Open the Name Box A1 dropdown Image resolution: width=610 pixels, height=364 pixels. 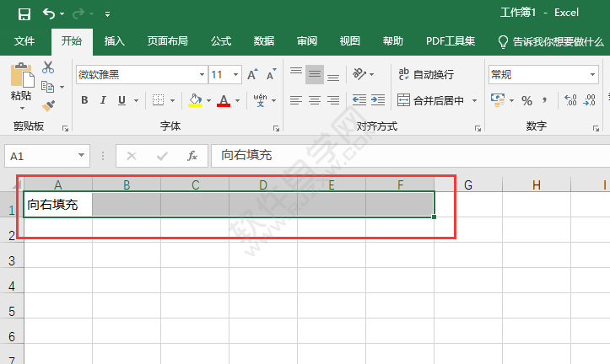(x=81, y=155)
